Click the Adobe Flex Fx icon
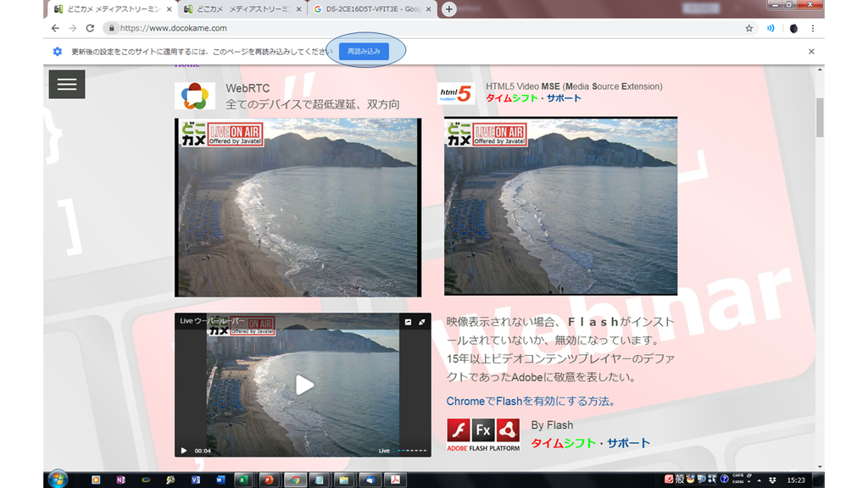868x488 pixels. [483, 430]
